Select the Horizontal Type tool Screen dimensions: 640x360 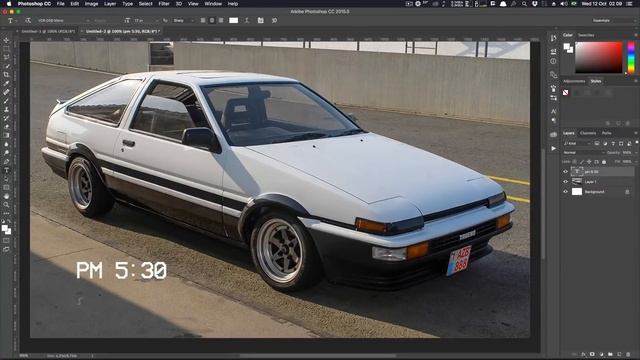[6, 170]
